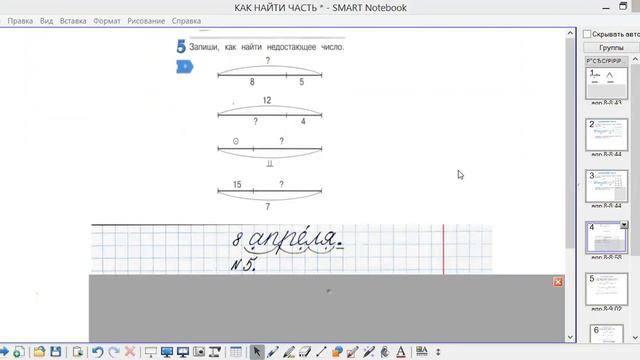Toggle the 'Скрывать авто' checkbox
Image resolution: width=640 pixels, height=360 pixels.
pyautogui.click(x=587, y=34)
